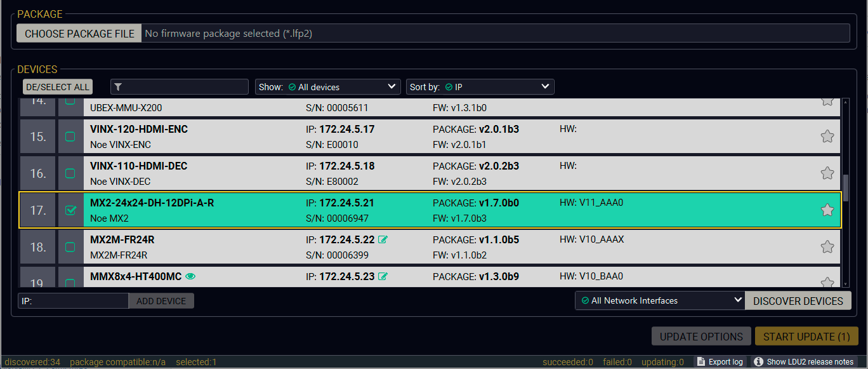Screen dimensions: 868x369
Task: Click the device list scroll up arrow
Action: coord(845,102)
